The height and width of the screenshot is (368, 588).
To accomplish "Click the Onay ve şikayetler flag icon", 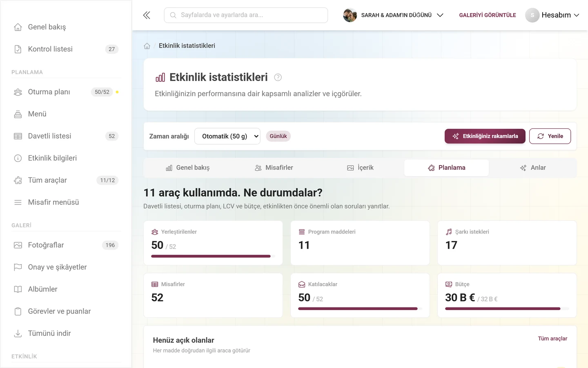I will (18, 267).
